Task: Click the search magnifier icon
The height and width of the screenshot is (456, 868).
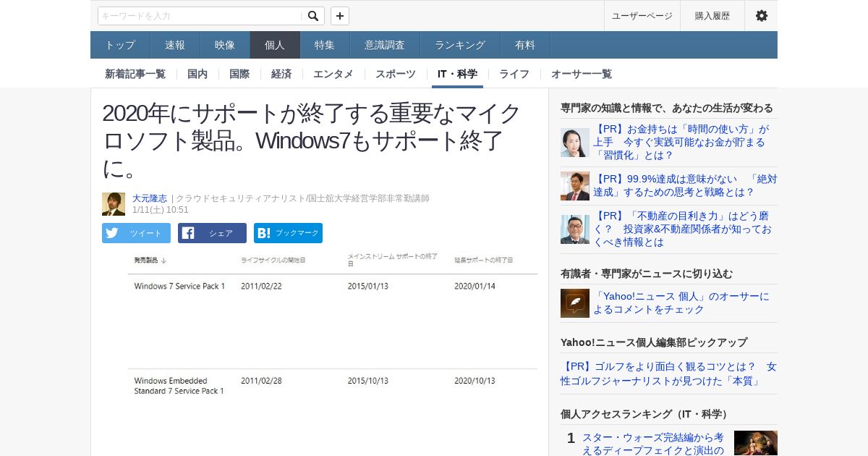Action: coord(313,16)
